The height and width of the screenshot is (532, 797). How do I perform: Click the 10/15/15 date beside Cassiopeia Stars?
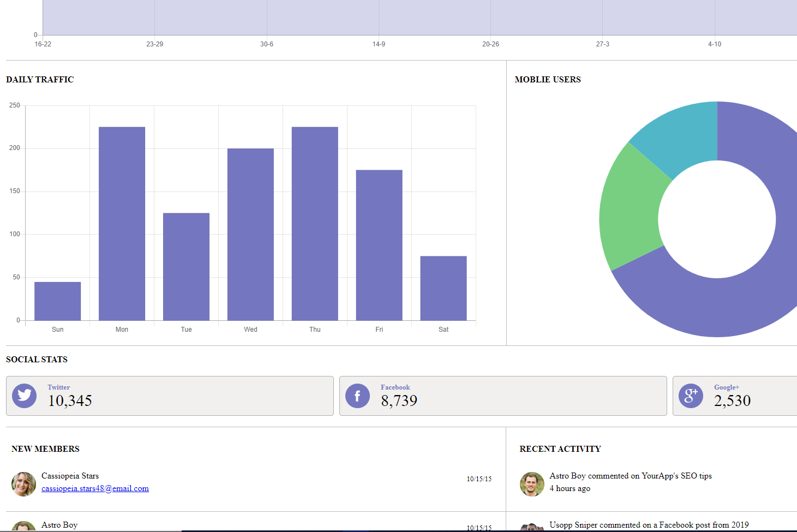click(x=479, y=479)
